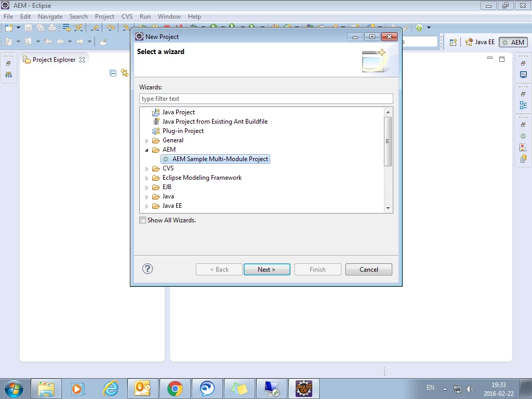This screenshot has width=532, height=399.
Task: Select Java Project from Existing Ant Buildfile
Action: pos(215,122)
